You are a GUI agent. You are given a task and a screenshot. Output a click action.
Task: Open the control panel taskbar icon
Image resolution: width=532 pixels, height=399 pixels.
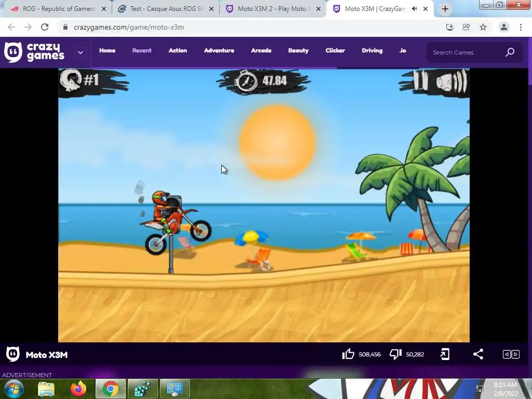tap(175, 389)
